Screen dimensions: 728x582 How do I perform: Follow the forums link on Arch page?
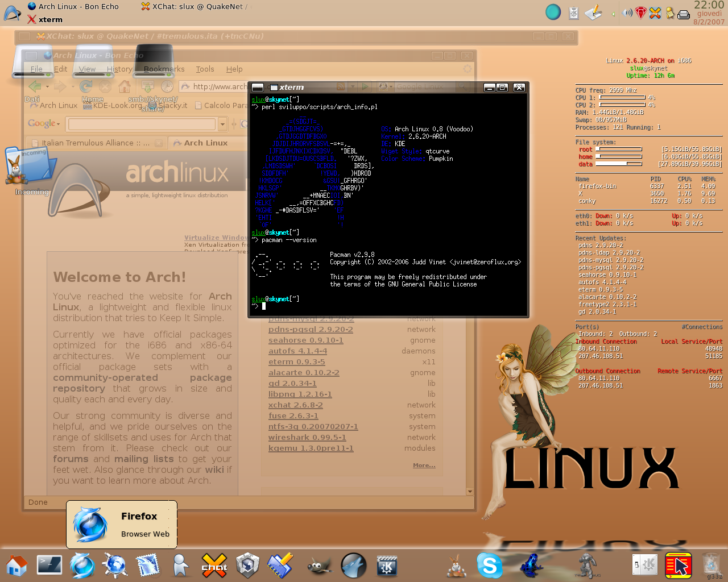coord(71,459)
